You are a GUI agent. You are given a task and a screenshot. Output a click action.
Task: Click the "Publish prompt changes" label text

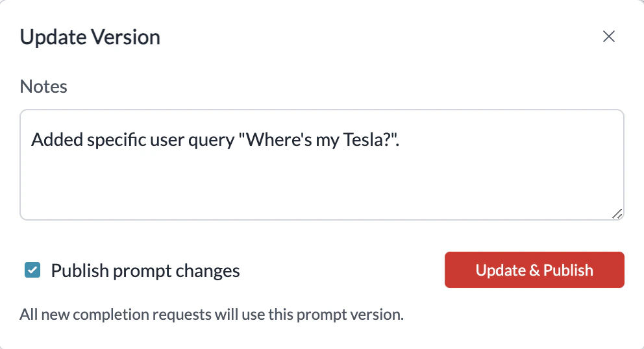pyautogui.click(x=145, y=271)
